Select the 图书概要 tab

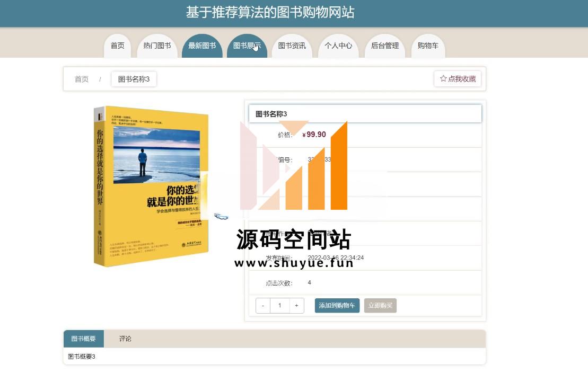[84, 339]
